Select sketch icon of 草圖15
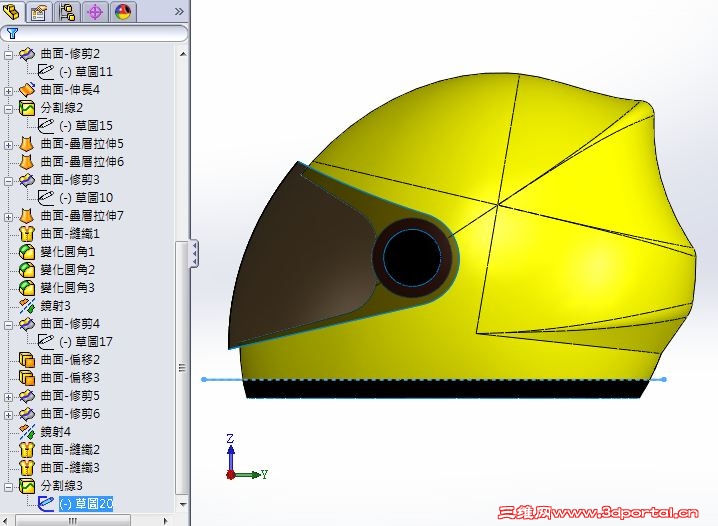Viewport: 718px width, 526px height. [x=45, y=126]
